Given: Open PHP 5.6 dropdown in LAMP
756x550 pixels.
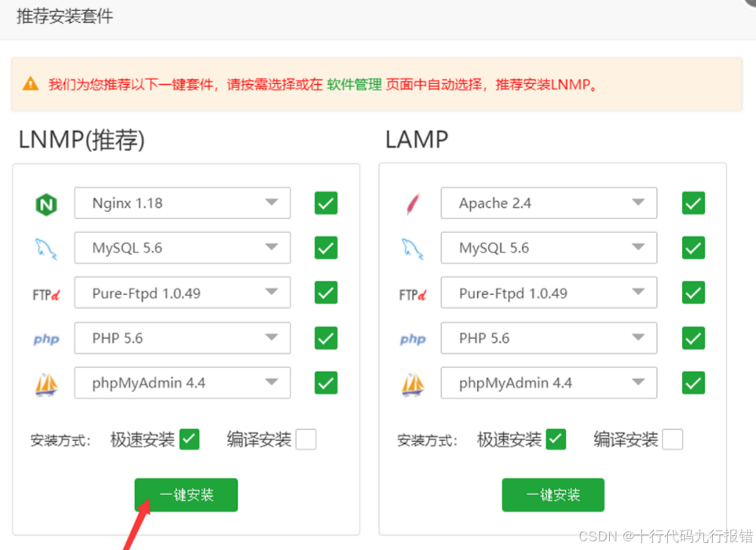Looking at the screenshot, I should point(549,338).
